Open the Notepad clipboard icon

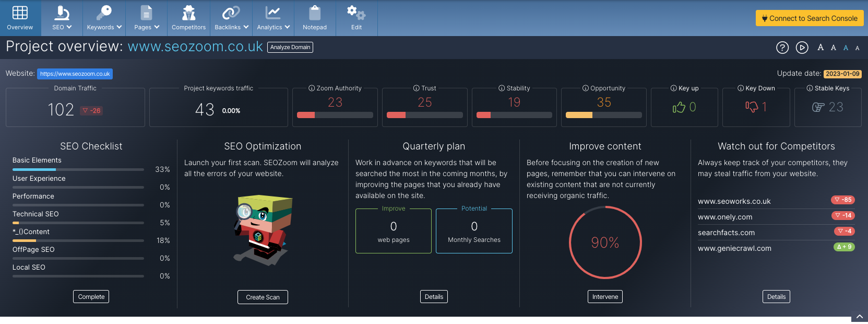(315, 13)
